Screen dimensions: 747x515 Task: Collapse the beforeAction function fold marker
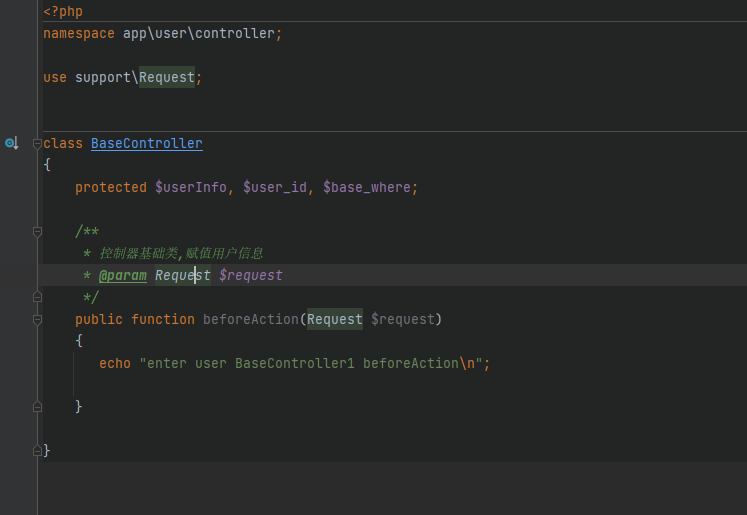(37, 320)
